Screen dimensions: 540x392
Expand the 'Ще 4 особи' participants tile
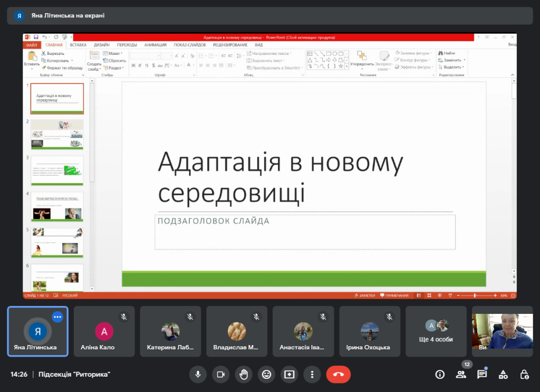[436, 331]
